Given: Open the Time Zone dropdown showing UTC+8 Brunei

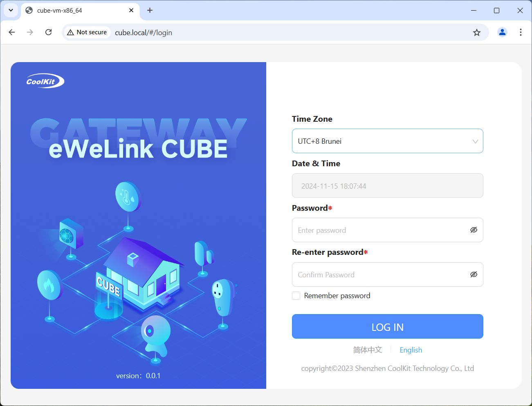Looking at the screenshot, I should [387, 141].
